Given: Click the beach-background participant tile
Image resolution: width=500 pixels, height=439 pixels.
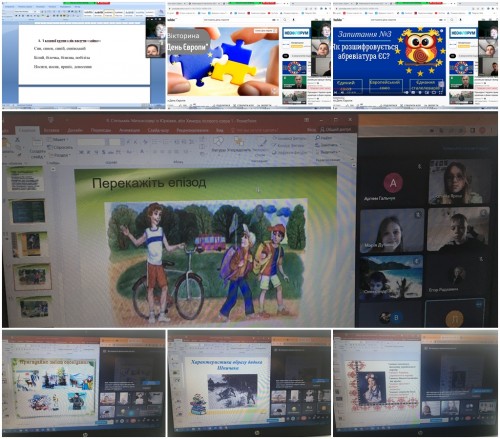Looking at the screenshot, I should coord(391,276).
